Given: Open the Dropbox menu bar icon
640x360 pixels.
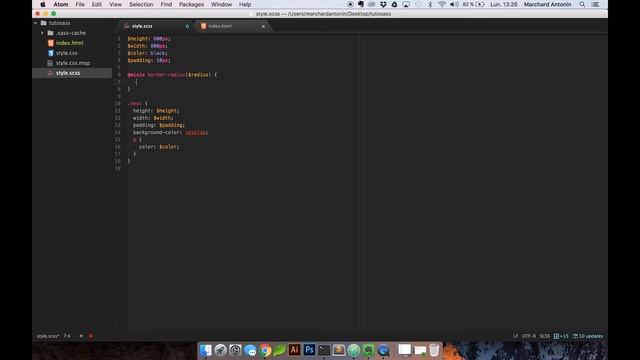Looking at the screenshot, I should 383,4.
